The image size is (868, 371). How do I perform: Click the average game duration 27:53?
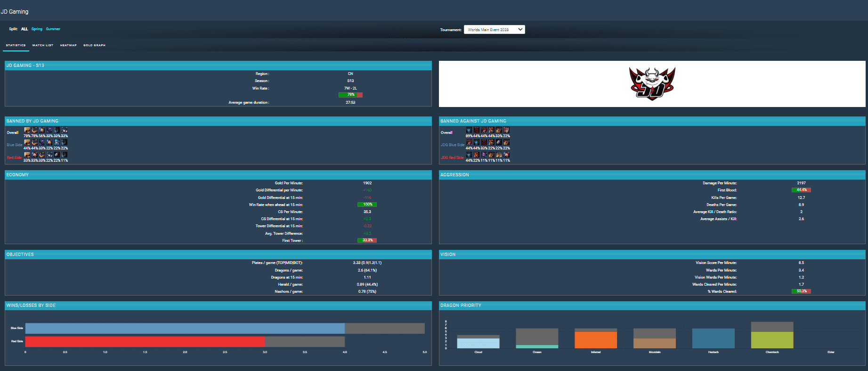click(350, 102)
